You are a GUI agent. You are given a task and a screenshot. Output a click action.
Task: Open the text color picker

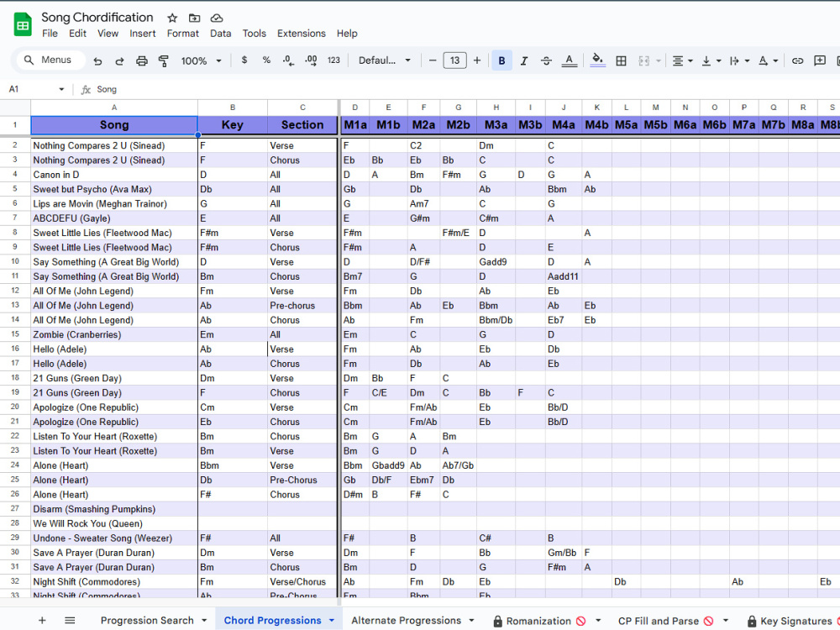pos(569,60)
